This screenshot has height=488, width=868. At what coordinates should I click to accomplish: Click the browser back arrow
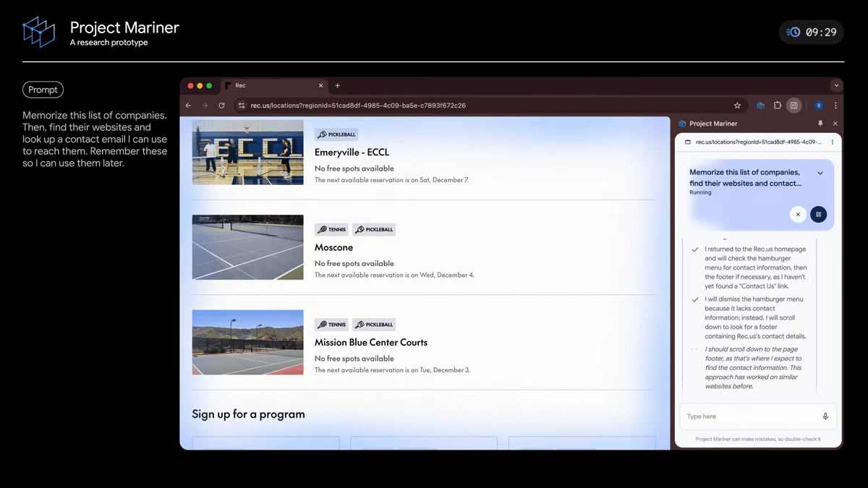(188, 105)
